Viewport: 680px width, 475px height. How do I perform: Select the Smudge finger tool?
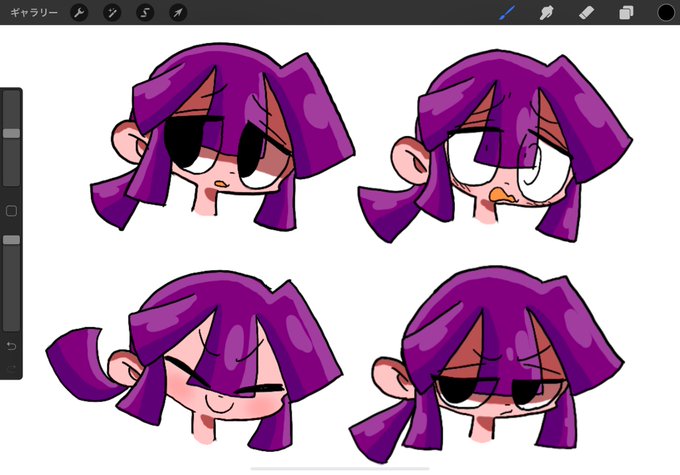546,13
